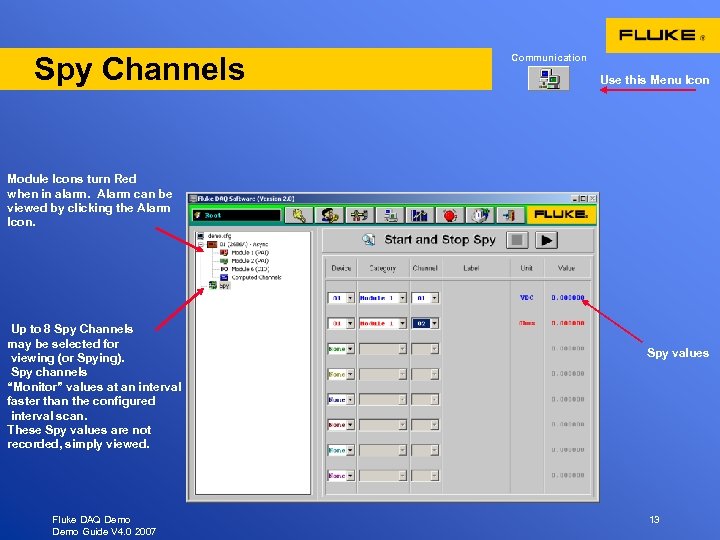
Task: Open the red None Device dropdown
Action: (350, 425)
